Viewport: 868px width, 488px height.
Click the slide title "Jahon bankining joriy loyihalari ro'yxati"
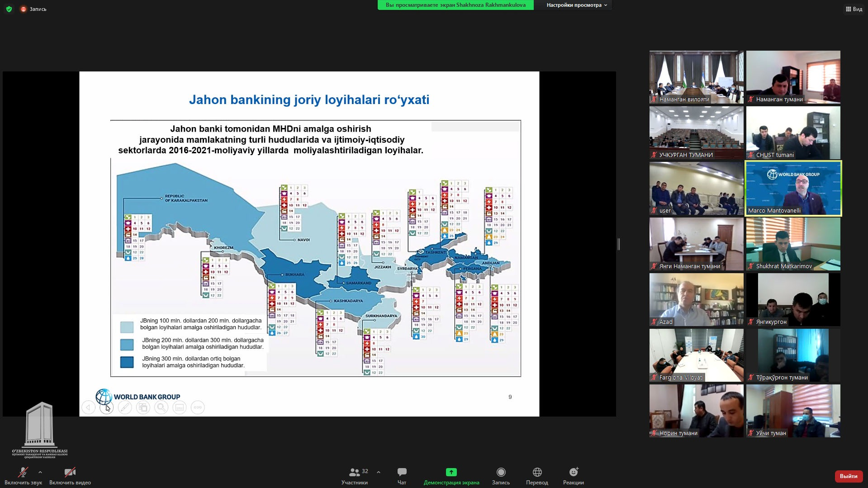tap(309, 99)
